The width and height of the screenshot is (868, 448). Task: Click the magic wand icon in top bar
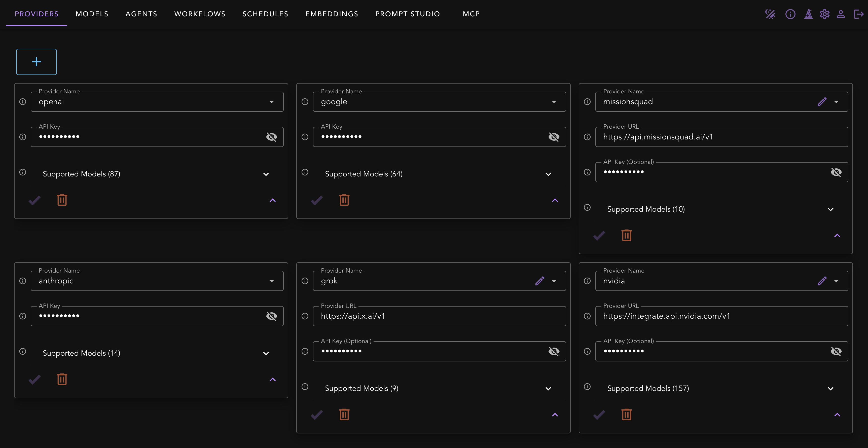[x=770, y=14]
